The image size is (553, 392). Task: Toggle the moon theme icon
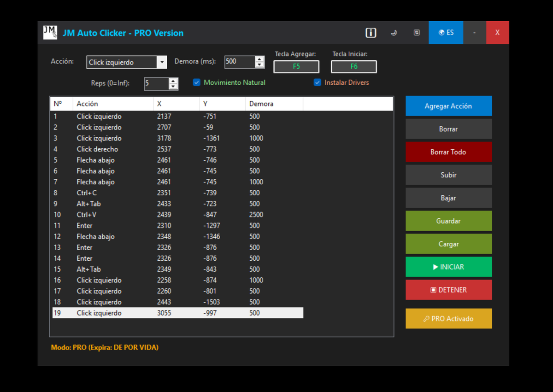tap(394, 33)
